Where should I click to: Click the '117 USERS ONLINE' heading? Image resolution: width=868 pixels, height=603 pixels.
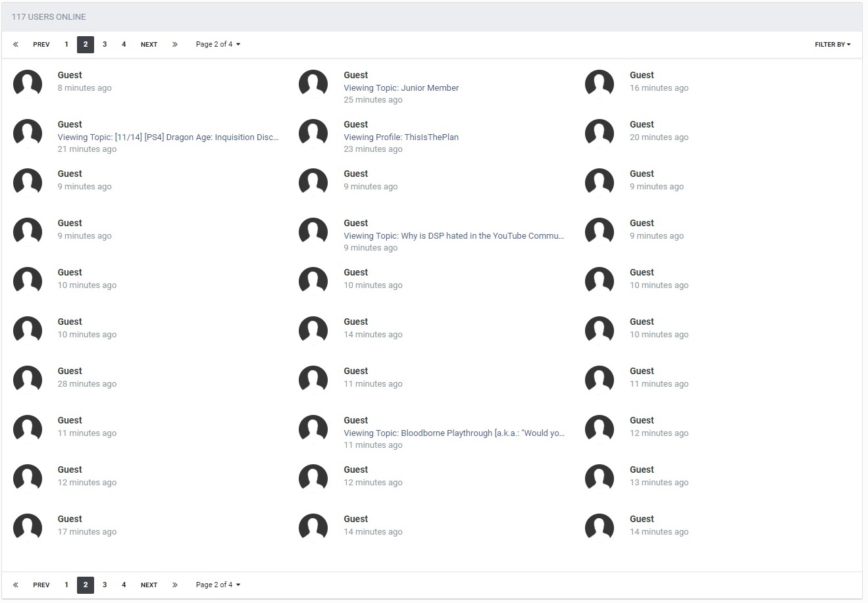click(x=49, y=17)
